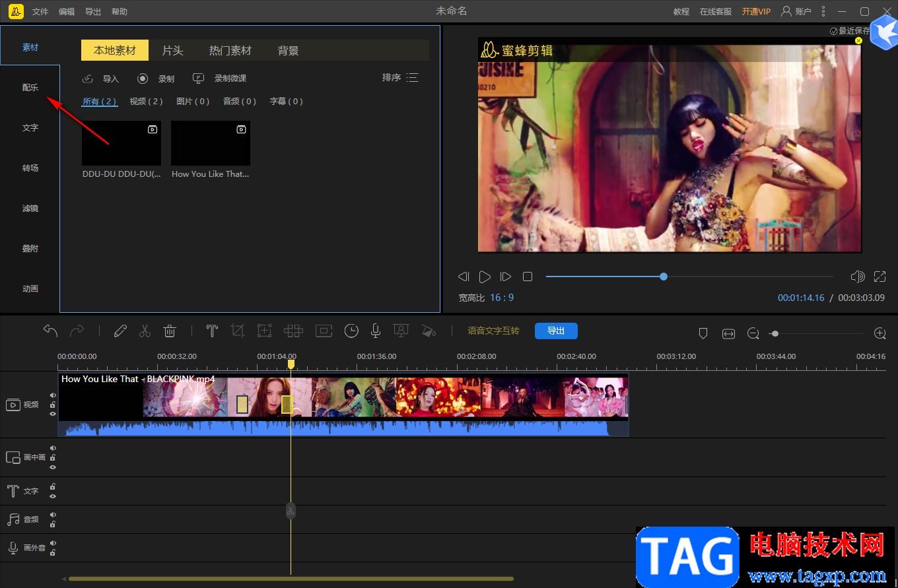Screen dimensions: 898x588
Task: Open the 排序 sort menu
Action: click(400, 78)
